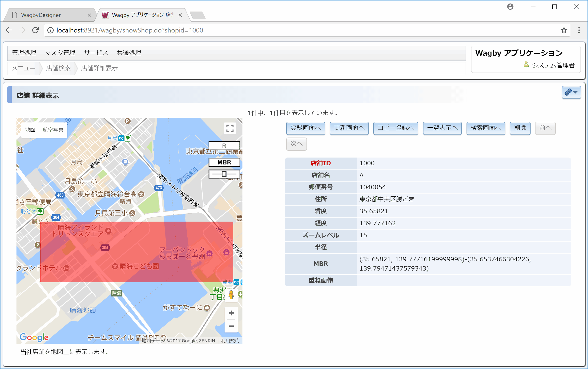Reload the current page
This screenshot has height=369, width=588.
tap(35, 30)
